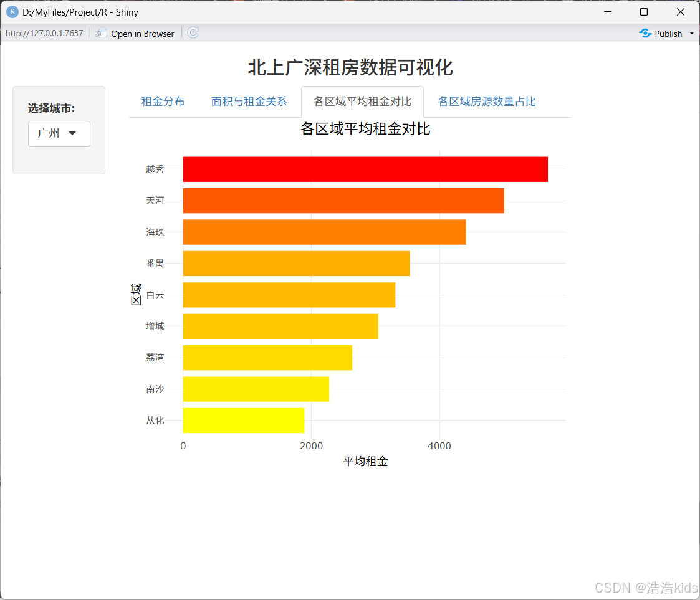Switch to the 租金分布 tab
Image resolution: width=700 pixels, height=600 pixels.
[163, 102]
